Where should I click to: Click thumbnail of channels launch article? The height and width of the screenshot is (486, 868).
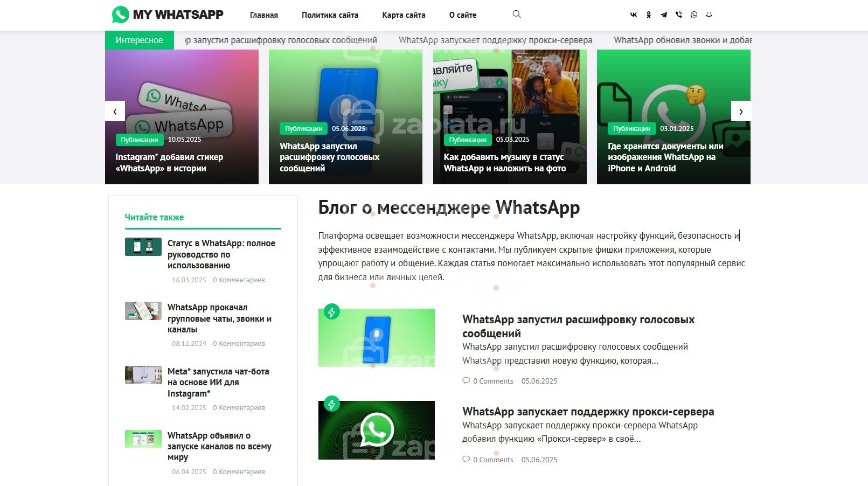pyautogui.click(x=143, y=439)
